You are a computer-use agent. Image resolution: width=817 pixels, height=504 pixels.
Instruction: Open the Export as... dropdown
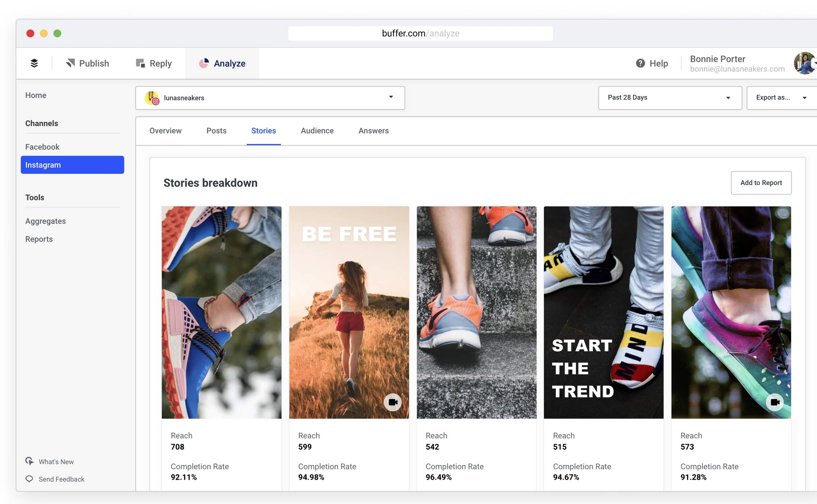pos(782,98)
